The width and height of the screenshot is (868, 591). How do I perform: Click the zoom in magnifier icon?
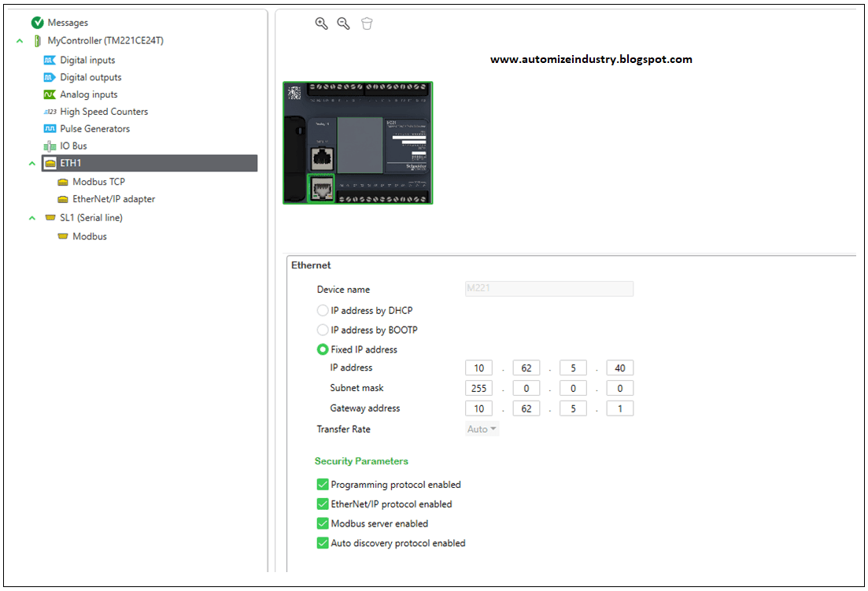coord(321,24)
